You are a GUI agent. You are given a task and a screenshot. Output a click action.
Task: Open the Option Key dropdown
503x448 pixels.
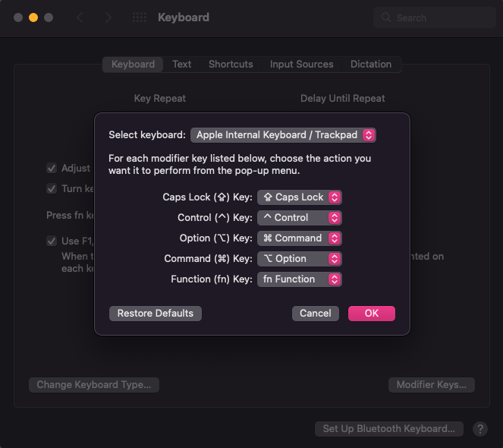tap(300, 238)
